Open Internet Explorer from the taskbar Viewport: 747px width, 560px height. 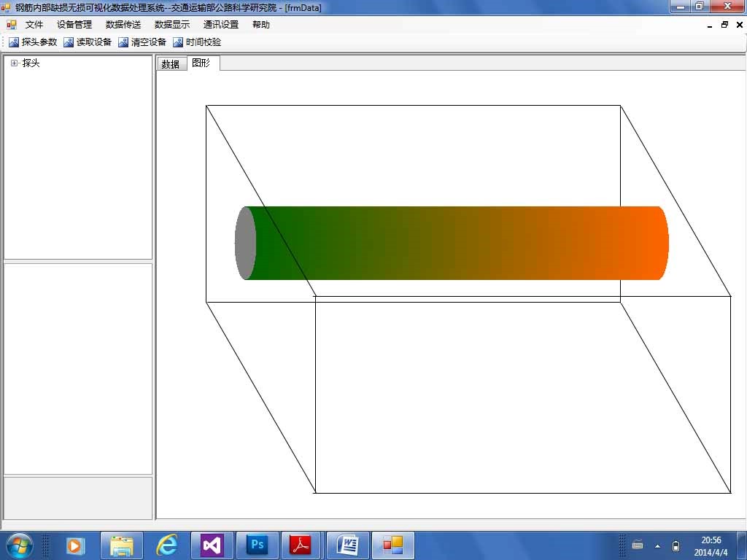tap(167, 545)
